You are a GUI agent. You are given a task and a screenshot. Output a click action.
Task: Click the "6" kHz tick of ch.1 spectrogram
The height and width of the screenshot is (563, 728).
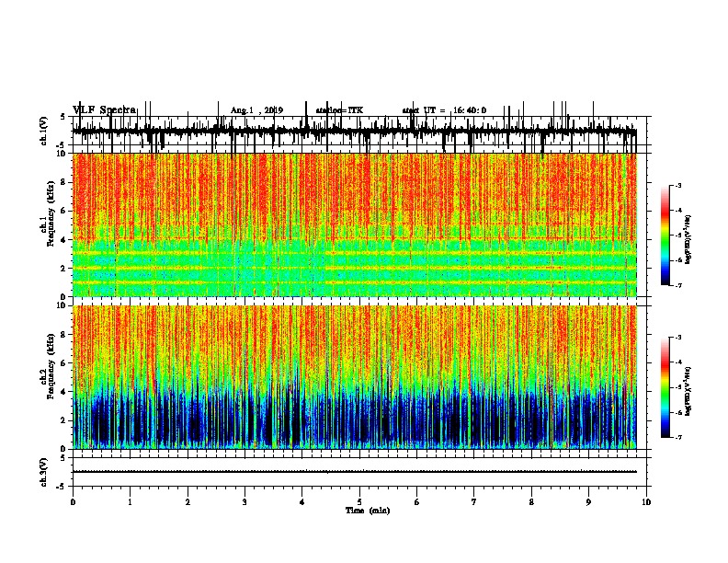pyautogui.click(x=64, y=211)
